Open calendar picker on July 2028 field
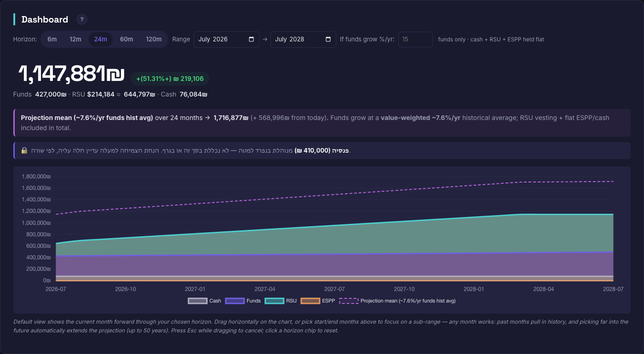The width and height of the screenshot is (644, 354). (x=328, y=40)
